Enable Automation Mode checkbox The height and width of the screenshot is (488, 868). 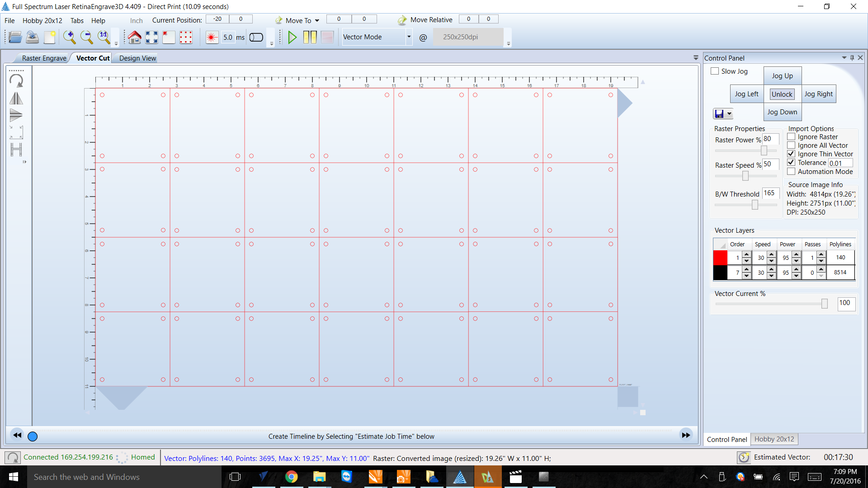791,171
